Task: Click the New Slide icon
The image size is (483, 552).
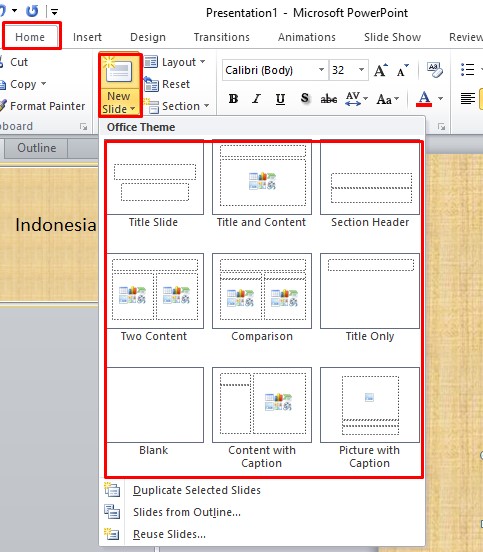Action: [x=119, y=71]
